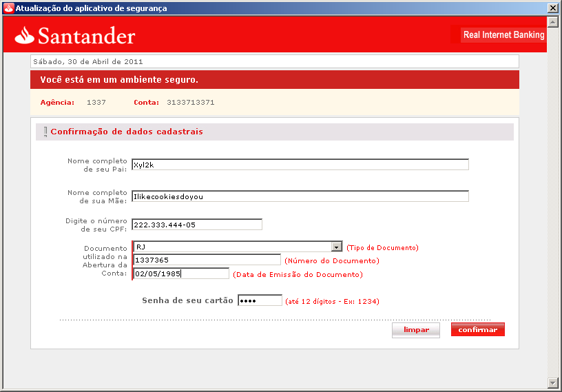
Task: Click the confirmar button
Action: click(x=478, y=329)
